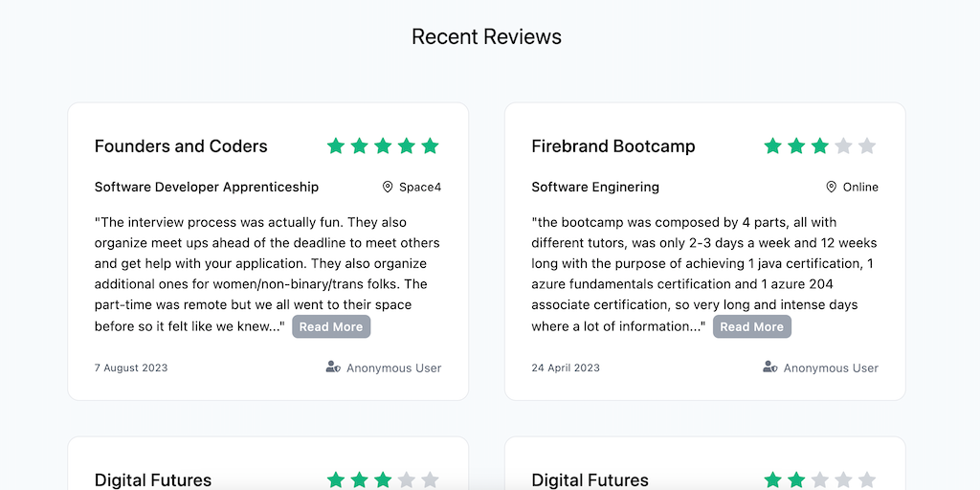Click the Recent Reviews heading
Viewport: 980px width, 490px height.
(486, 37)
